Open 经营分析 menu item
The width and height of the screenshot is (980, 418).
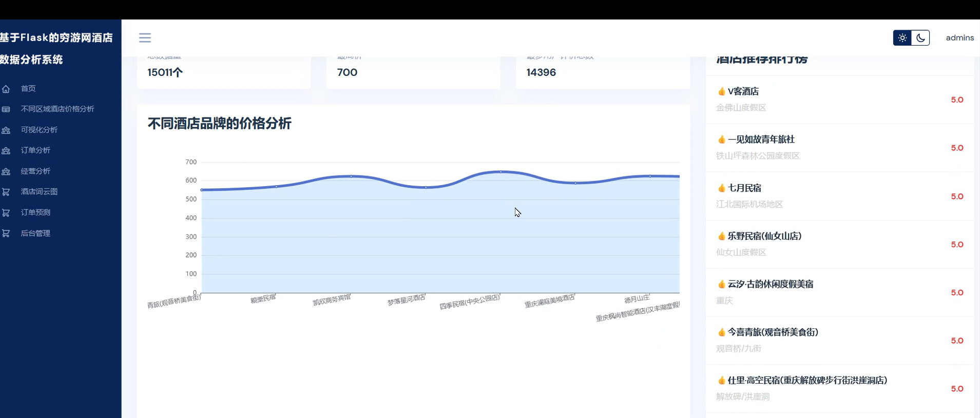tap(35, 171)
